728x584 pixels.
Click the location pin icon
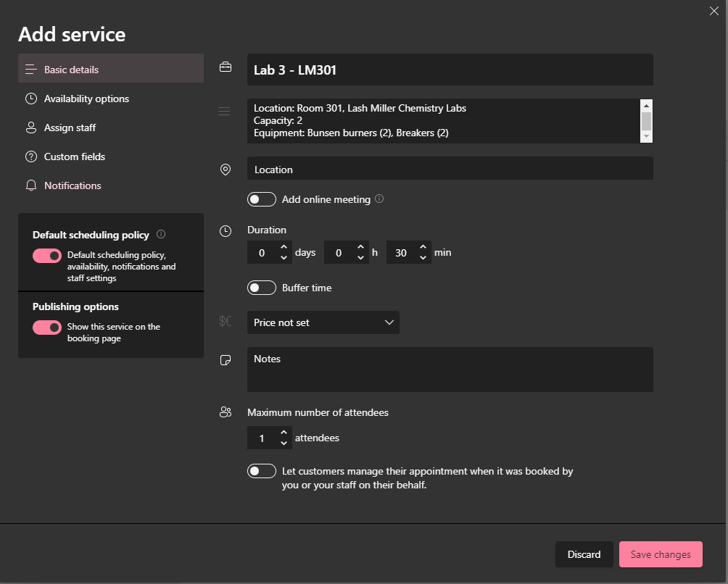pyautogui.click(x=226, y=170)
